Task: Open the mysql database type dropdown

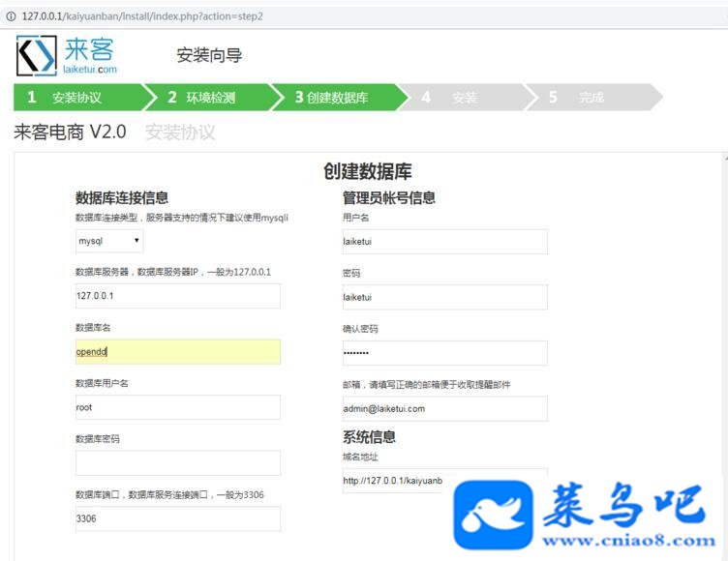Action: click(x=109, y=241)
